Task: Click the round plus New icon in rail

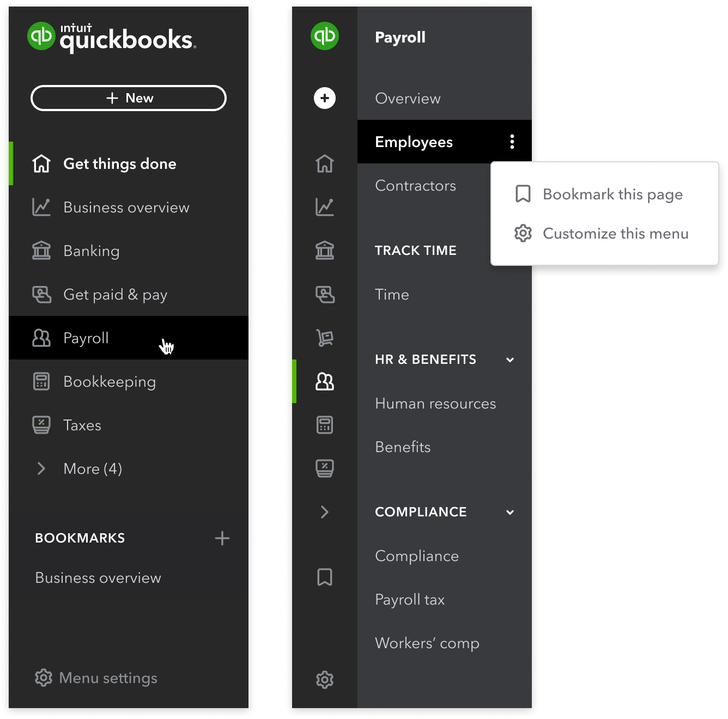Action: tap(325, 98)
